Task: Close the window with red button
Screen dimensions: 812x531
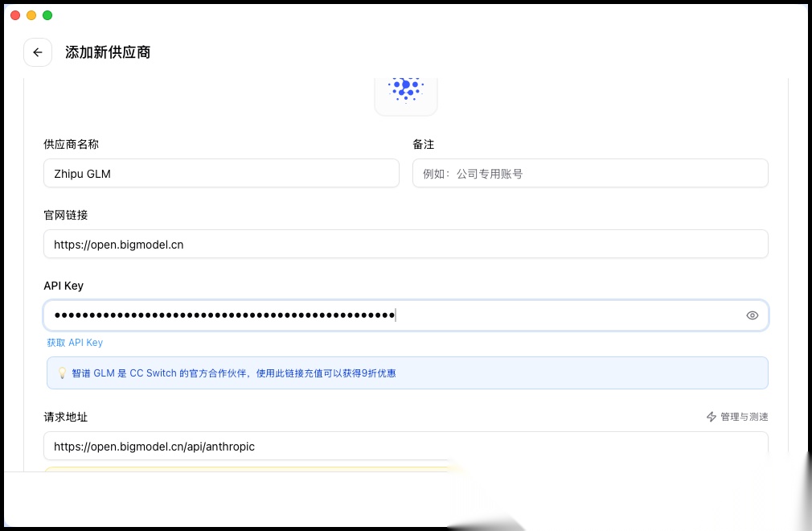Action: (15, 15)
